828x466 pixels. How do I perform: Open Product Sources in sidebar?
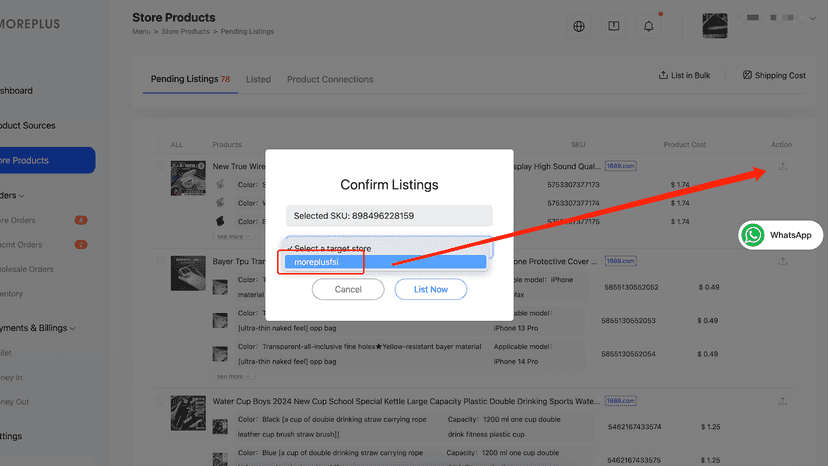click(27, 126)
